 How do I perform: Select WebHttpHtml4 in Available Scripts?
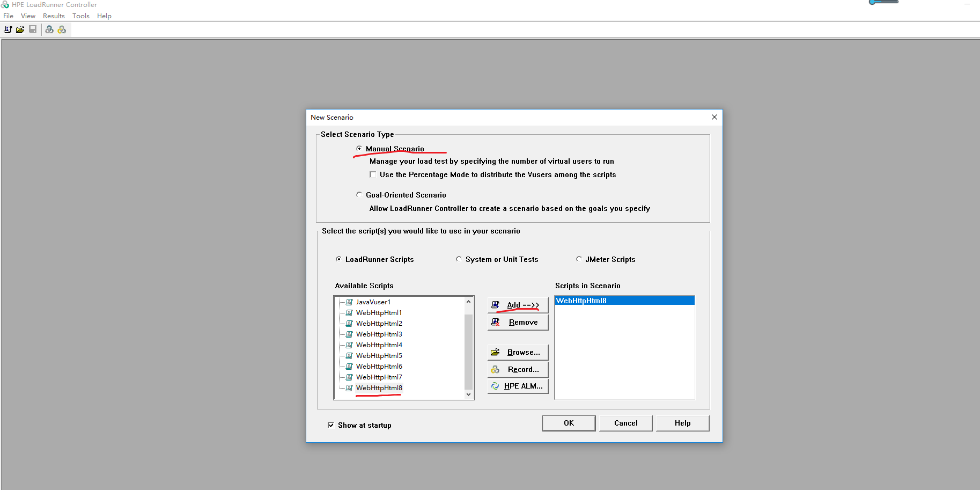point(379,345)
